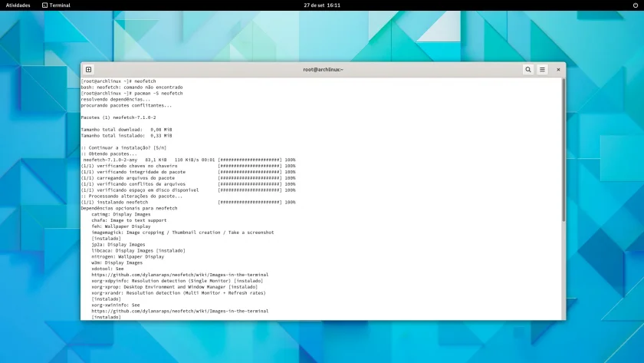Click 'Dependências opcionais para neofetch' line

pos(129,209)
